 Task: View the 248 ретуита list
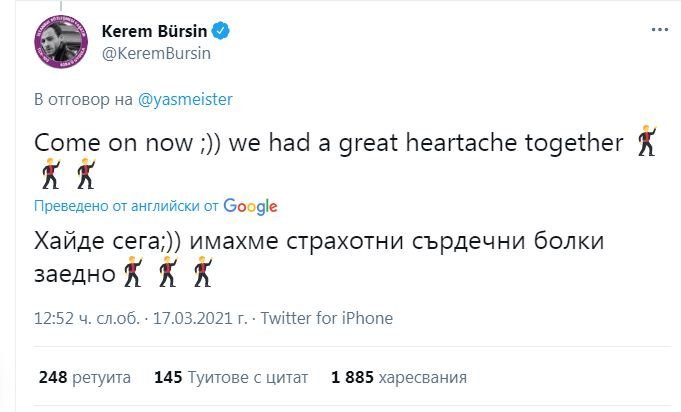click(85, 379)
